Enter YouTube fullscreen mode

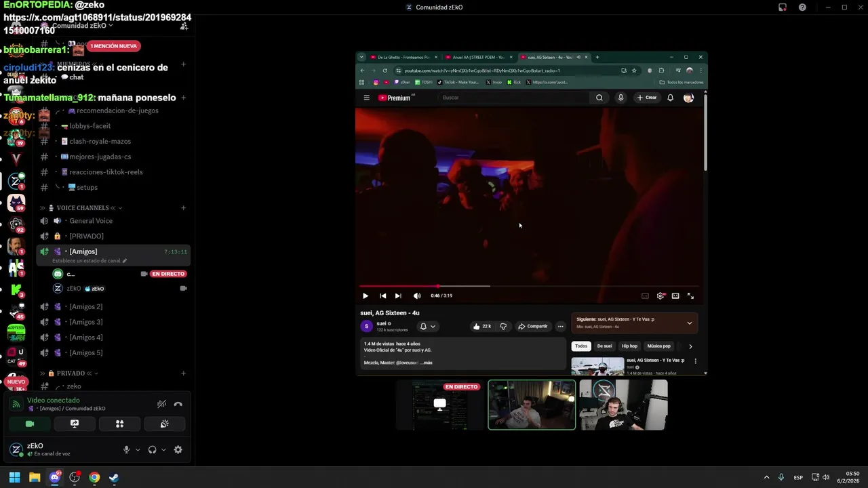tap(690, 296)
